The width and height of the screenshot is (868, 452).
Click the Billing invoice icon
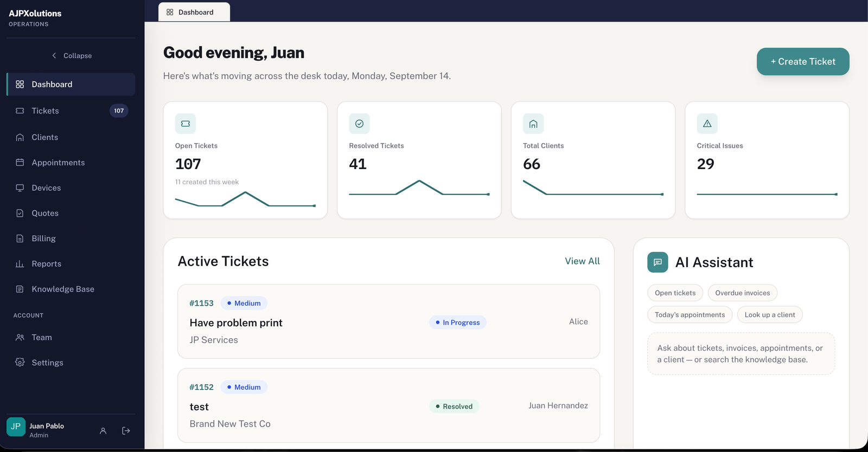[20, 238]
